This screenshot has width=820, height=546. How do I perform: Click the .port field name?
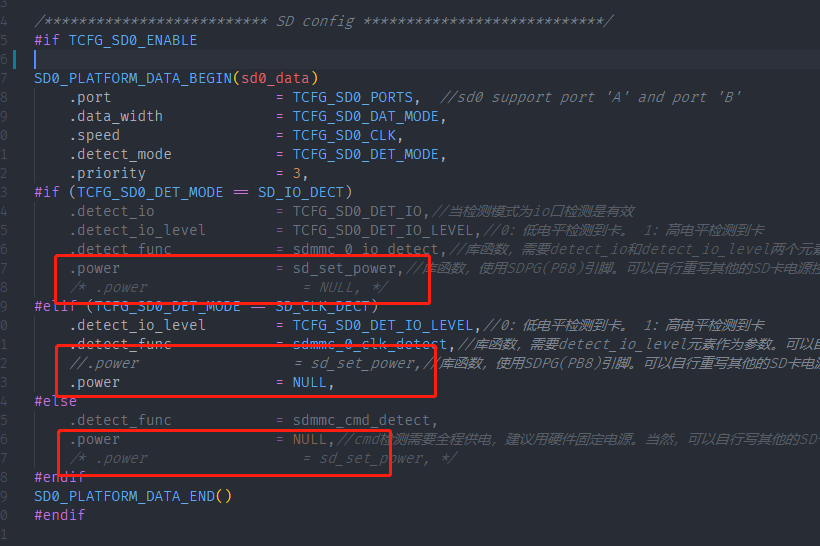pyautogui.click(x=90, y=98)
